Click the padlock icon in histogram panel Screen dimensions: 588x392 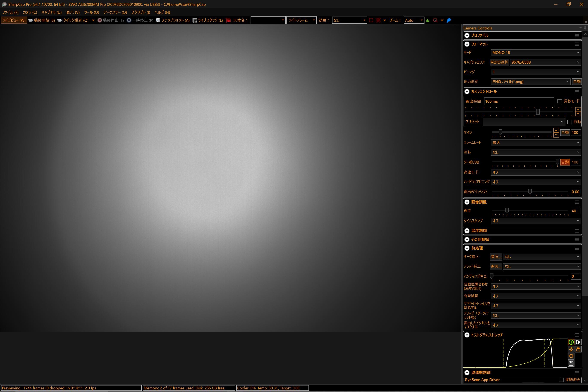click(x=578, y=349)
